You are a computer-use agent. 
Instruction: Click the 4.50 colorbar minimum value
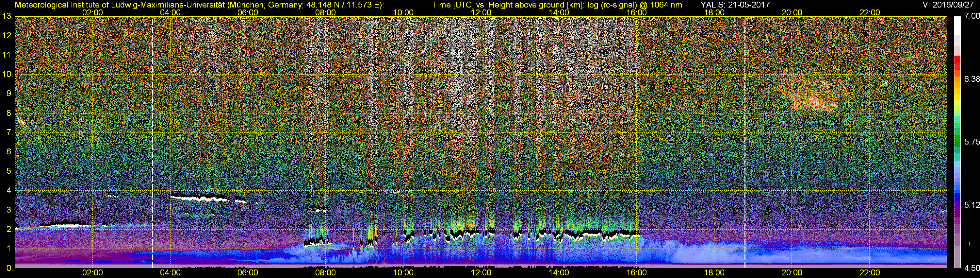pyautogui.click(x=972, y=268)
